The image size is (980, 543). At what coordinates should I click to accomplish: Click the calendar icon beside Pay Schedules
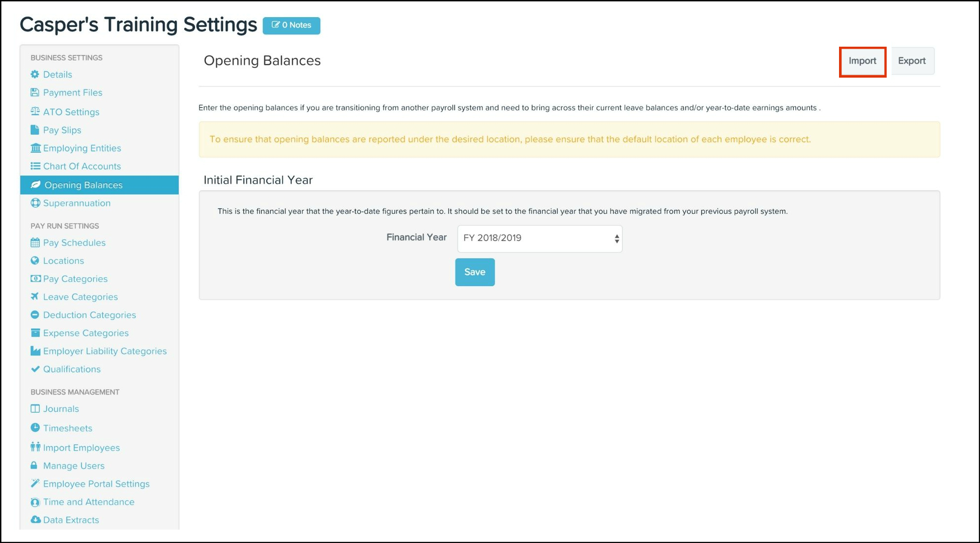point(35,242)
